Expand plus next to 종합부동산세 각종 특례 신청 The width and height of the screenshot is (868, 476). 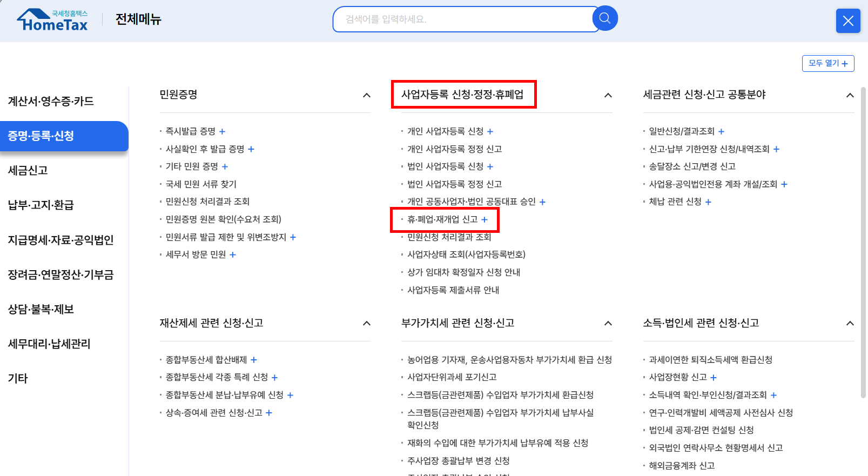(274, 378)
